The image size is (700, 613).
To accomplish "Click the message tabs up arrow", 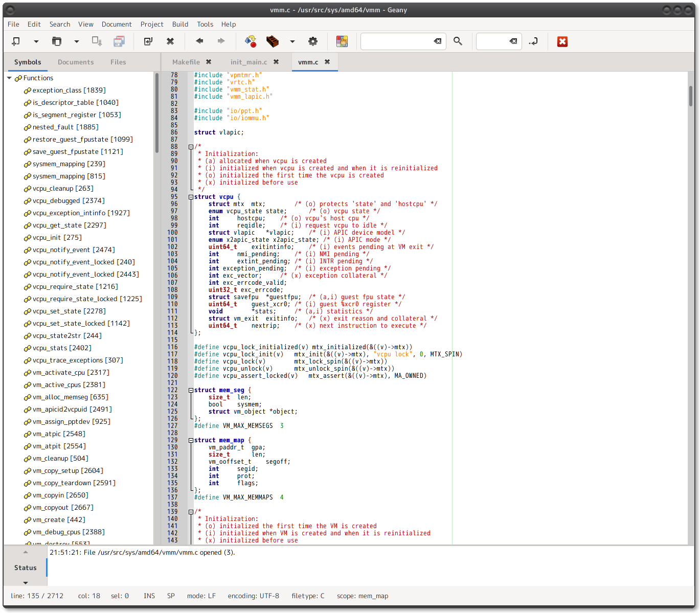I will pyautogui.click(x=26, y=552).
